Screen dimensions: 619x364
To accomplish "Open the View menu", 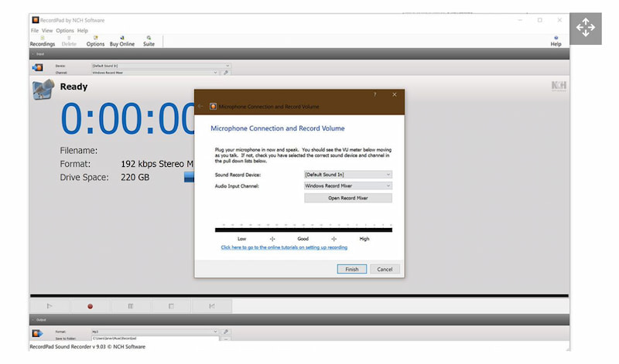I will (47, 30).
